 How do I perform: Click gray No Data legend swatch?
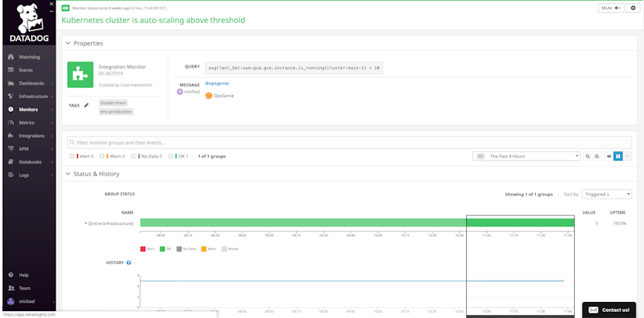179,249
